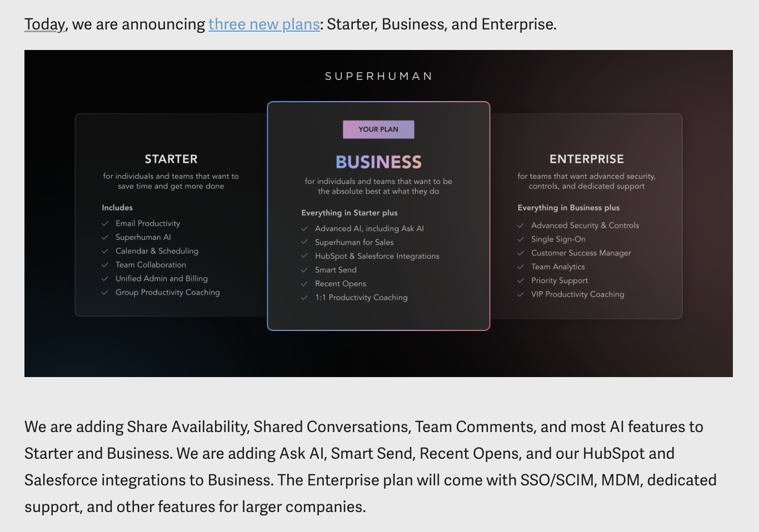Screen dimensions: 759x532
Task: Click the checkmark beside Priority Support
Action: pos(521,281)
